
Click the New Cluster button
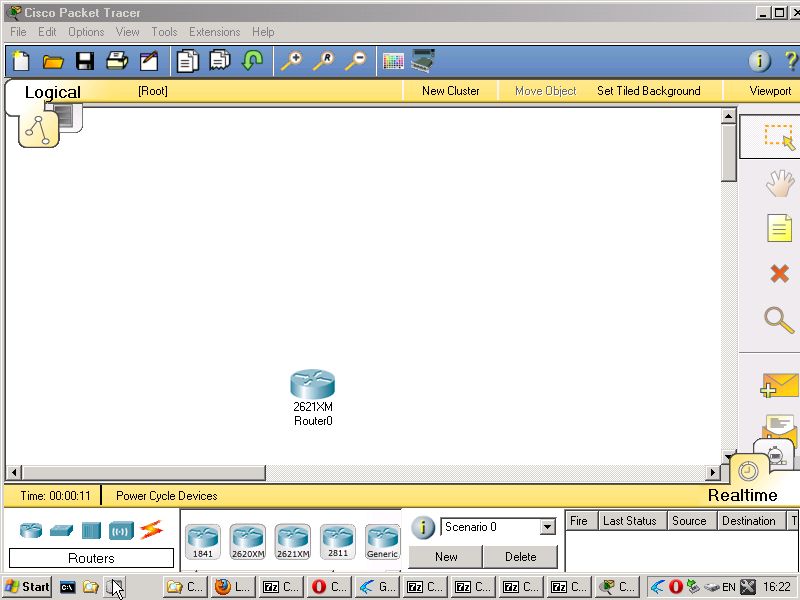(451, 91)
